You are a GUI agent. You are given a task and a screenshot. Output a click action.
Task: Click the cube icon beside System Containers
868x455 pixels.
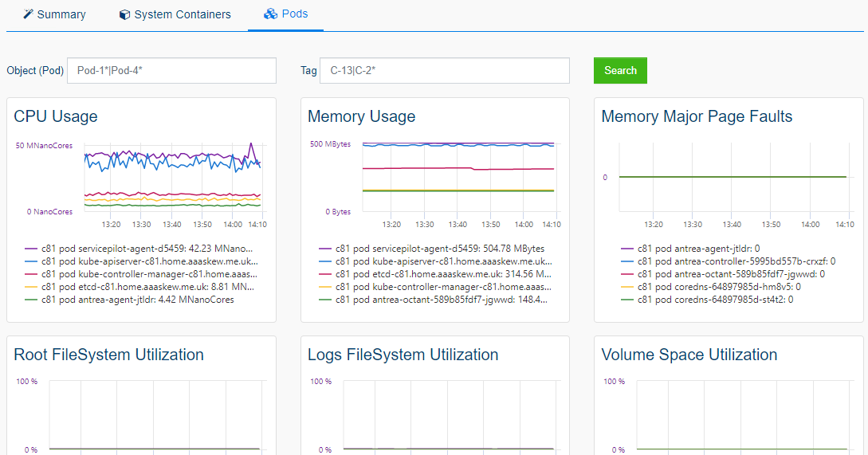(124, 14)
